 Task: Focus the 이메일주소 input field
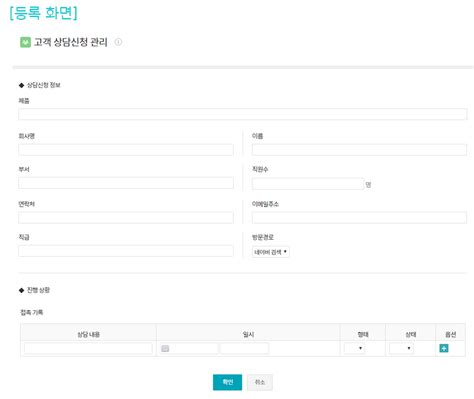tap(359, 218)
